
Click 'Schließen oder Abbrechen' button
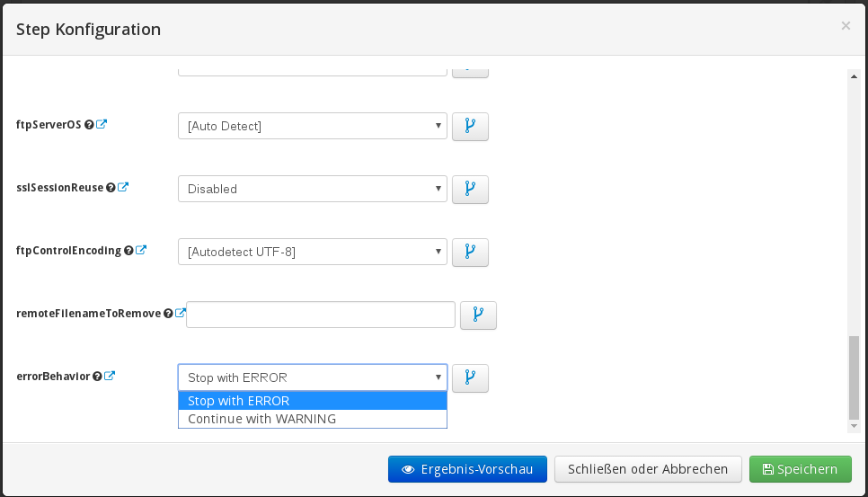pyautogui.click(x=647, y=469)
